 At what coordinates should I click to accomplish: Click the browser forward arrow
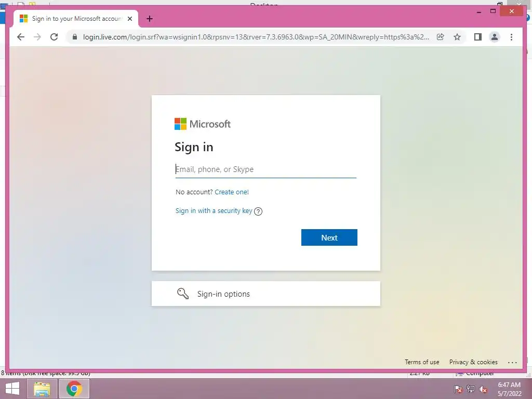[37, 37]
